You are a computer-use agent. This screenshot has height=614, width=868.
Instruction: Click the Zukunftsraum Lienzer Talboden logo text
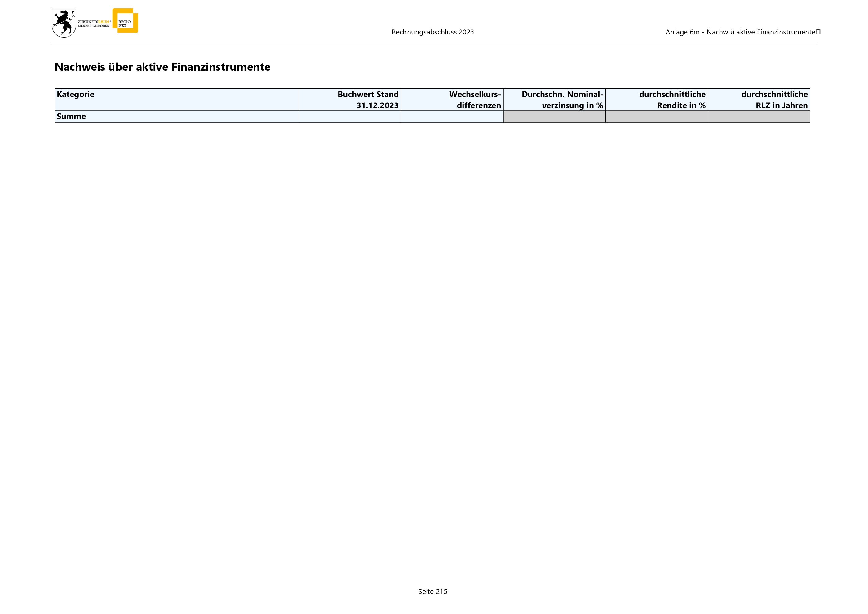coord(94,24)
